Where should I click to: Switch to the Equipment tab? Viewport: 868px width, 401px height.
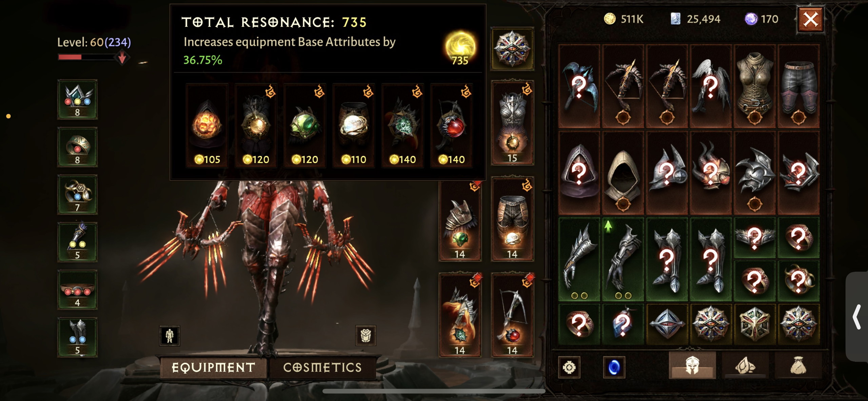coord(214,367)
